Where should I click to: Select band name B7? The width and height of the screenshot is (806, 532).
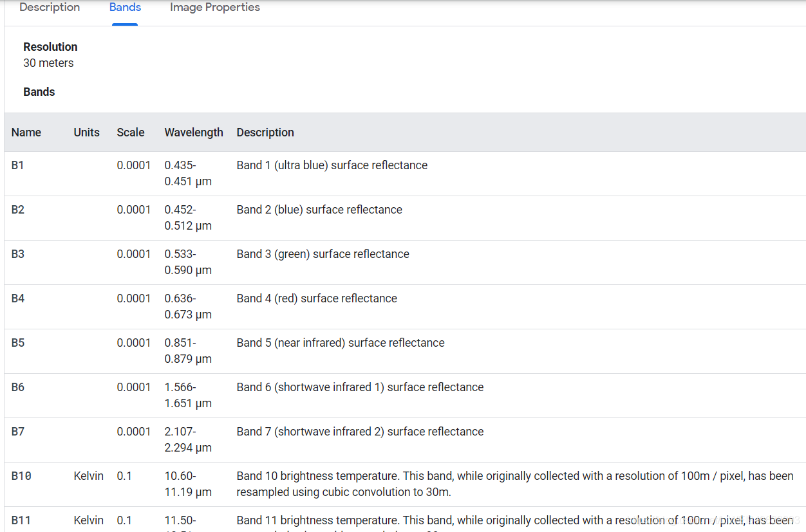pos(18,432)
